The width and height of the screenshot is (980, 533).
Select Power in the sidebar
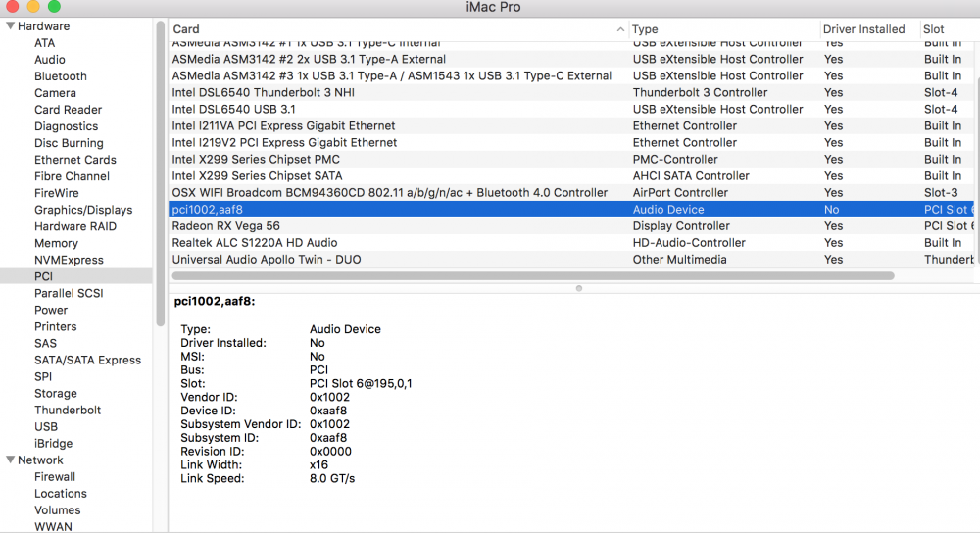click(x=51, y=310)
